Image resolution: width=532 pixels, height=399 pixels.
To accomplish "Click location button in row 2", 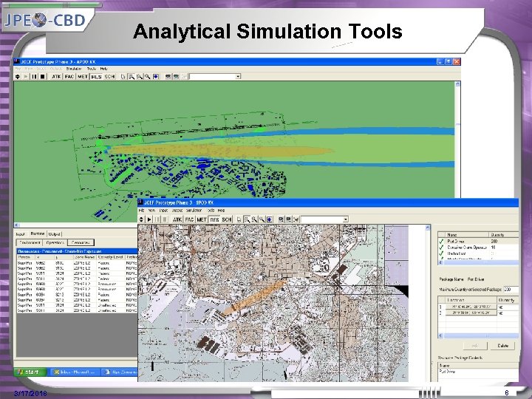I will (x=471, y=313).
